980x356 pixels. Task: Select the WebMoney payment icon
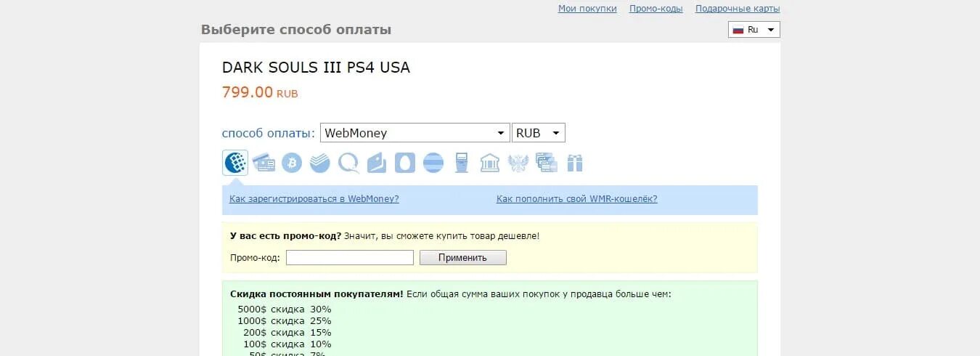click(x=235, y=163)
